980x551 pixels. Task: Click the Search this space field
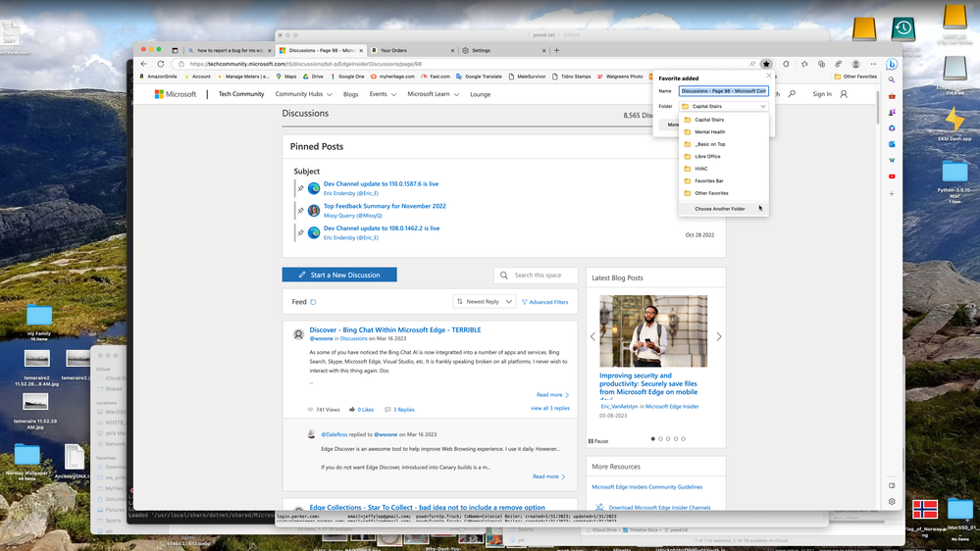point(537,275)
